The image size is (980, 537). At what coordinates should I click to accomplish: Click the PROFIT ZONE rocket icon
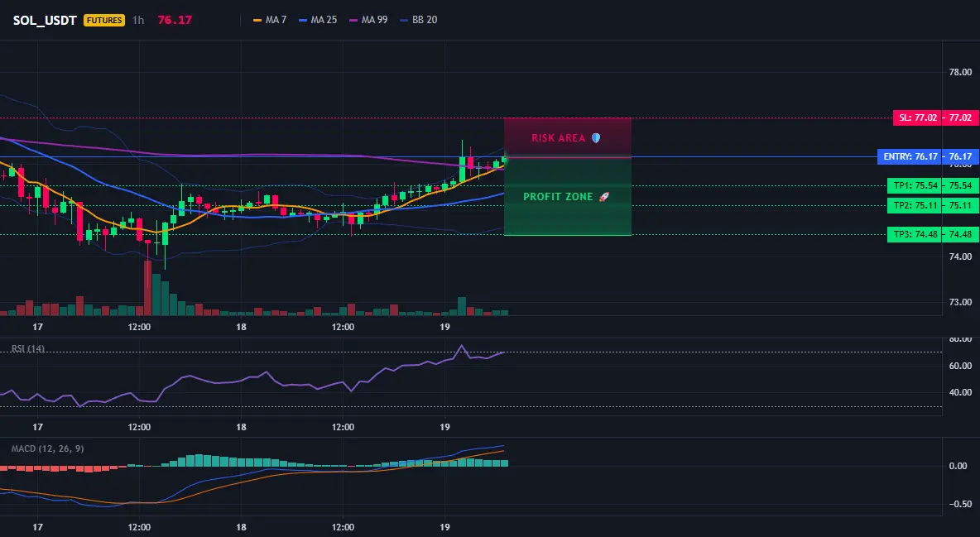tap(603, 197)
